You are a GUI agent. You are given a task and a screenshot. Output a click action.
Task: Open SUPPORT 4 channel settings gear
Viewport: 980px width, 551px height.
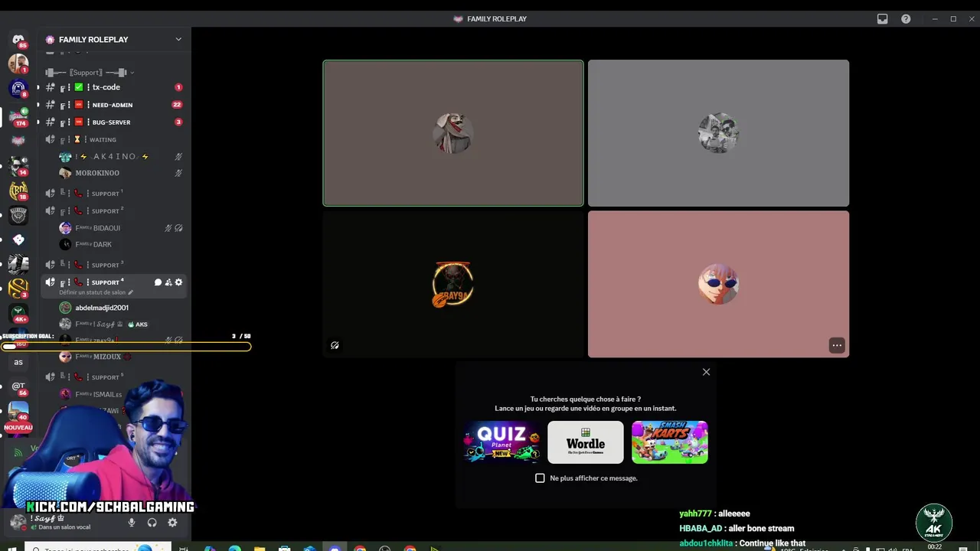[x=179, y=282]
